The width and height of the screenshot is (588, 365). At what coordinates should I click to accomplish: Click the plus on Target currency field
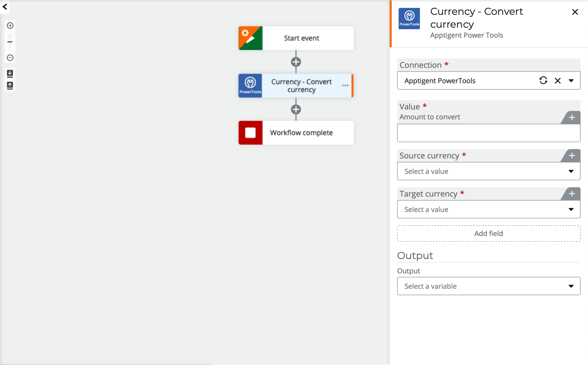(x=572, y=194)
